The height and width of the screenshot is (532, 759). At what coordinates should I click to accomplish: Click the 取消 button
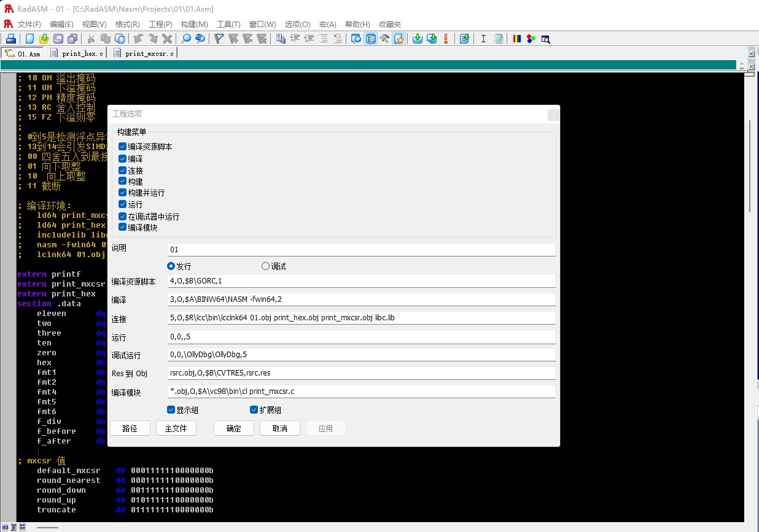[280, 428]
